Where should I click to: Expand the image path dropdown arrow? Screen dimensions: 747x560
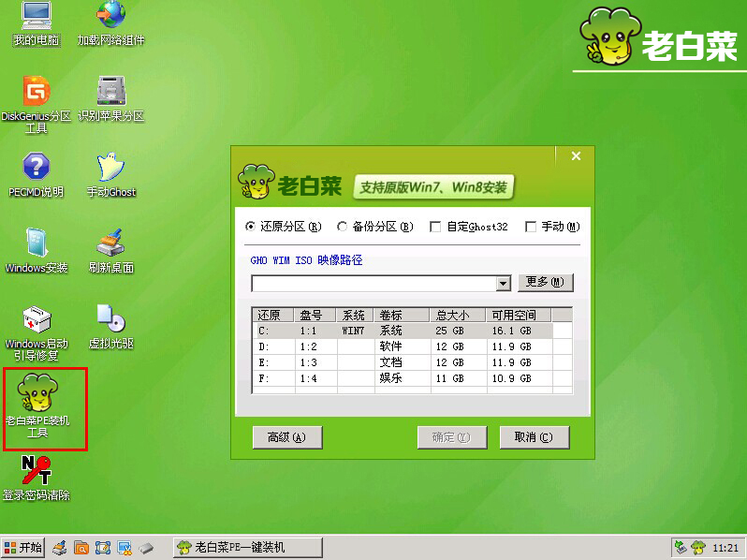[503, 284]
